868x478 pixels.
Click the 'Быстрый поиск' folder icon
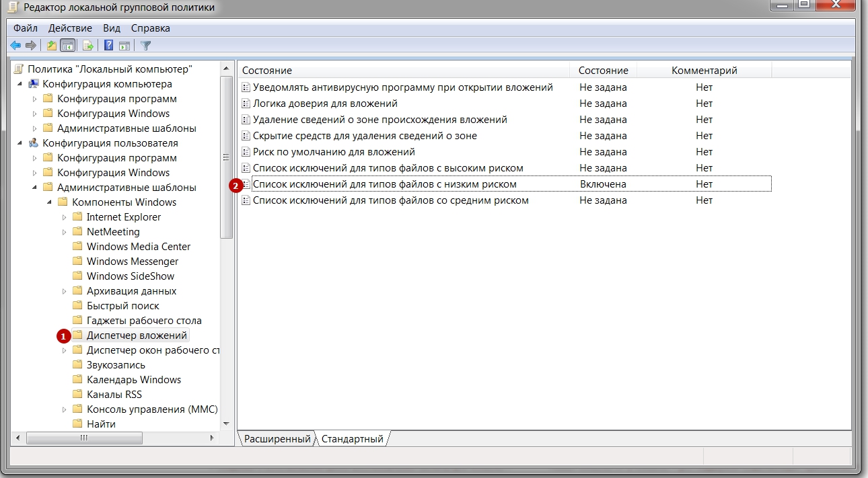(x=77, y=306)
